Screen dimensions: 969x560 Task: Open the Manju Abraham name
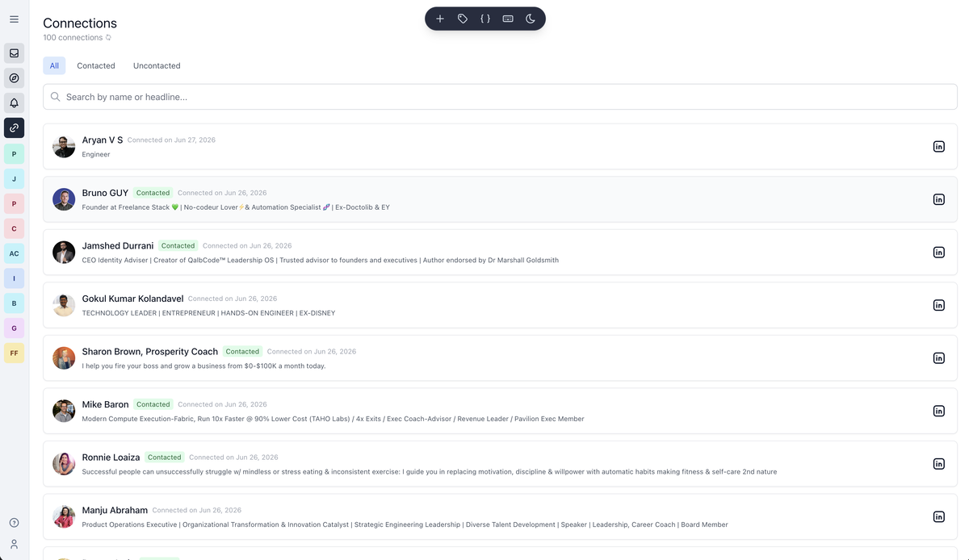pos(115,510)
